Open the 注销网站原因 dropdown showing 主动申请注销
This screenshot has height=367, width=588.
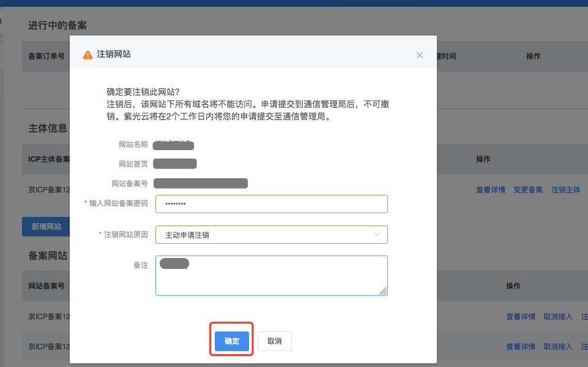coord(271,235)
